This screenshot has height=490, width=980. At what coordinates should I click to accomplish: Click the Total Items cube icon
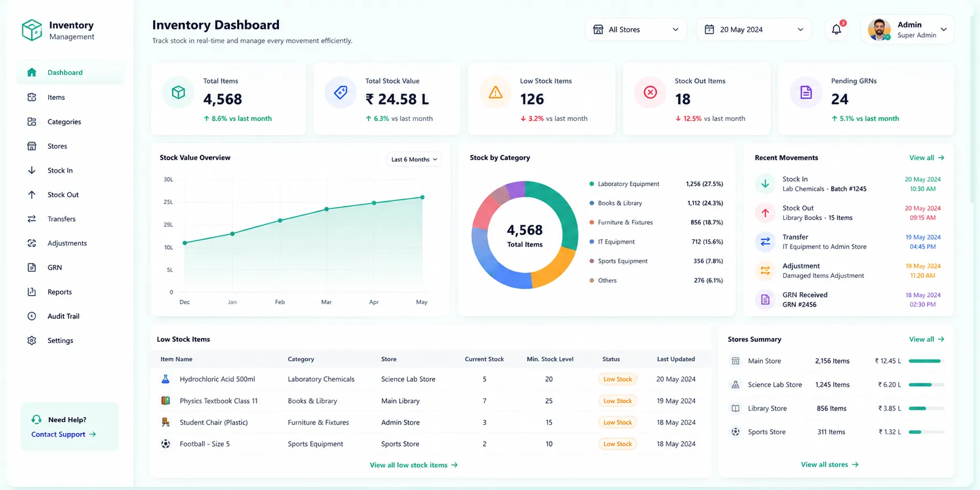(178, 92)
